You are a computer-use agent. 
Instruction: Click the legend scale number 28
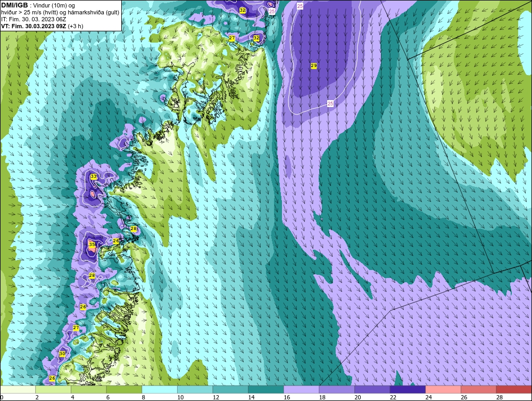[x=500, y=397]
